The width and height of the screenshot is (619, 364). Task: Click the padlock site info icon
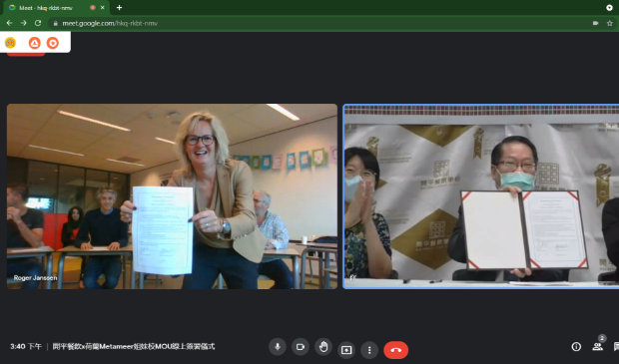(x=56, y=23)
